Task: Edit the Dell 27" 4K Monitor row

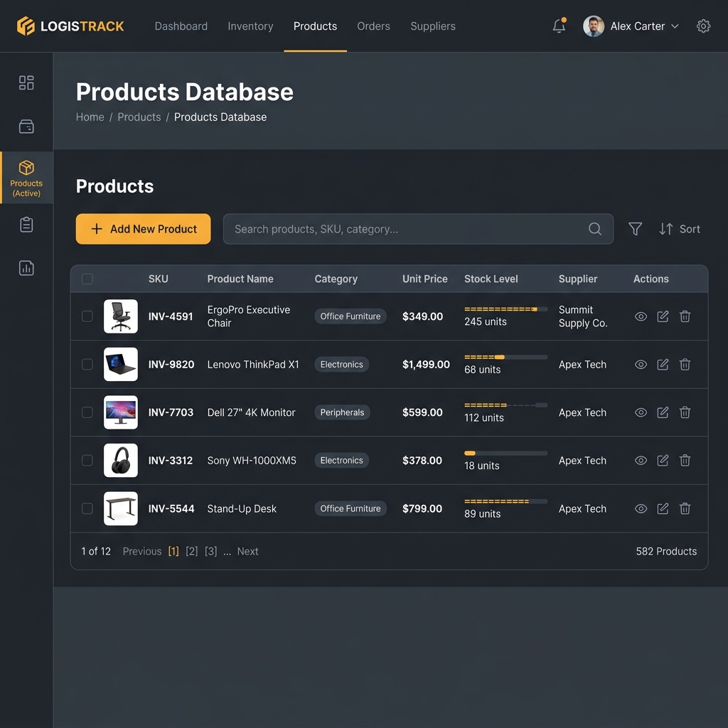Action: point(663,412)
